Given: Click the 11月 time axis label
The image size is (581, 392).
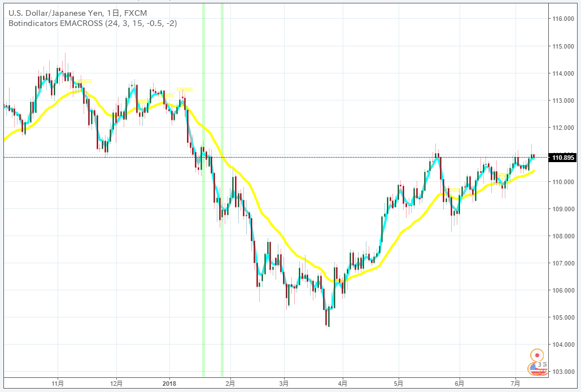Looking at the screenshot, I should tap(58, 384).
